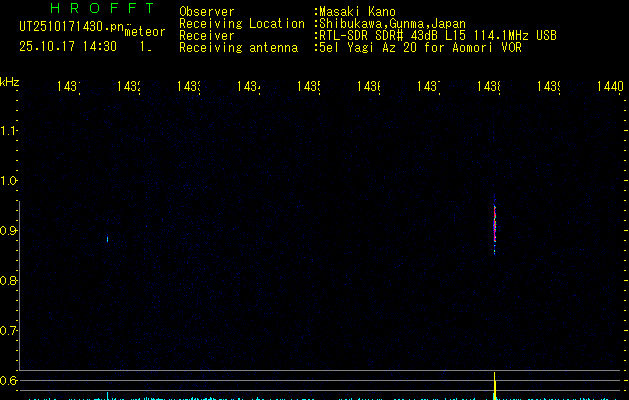Click the 1.1 frequency axis label

pyautogui.click(x=8, y=131)
